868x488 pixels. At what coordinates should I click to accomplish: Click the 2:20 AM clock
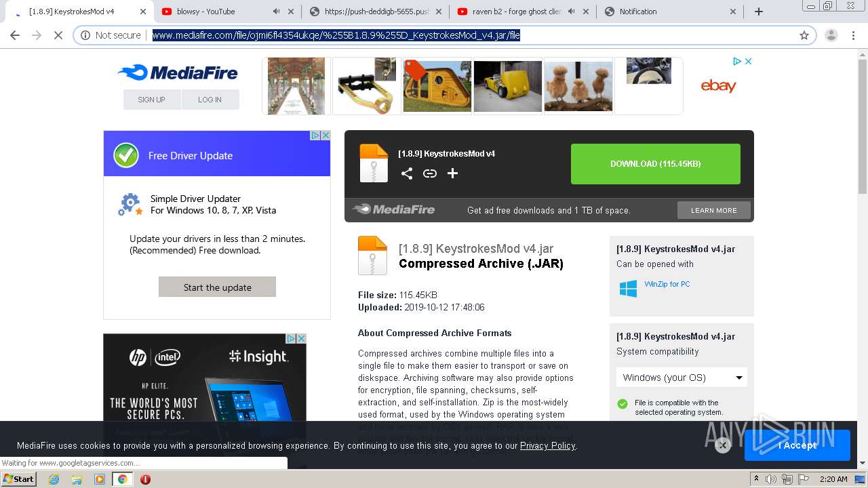[x=833, y=479]
